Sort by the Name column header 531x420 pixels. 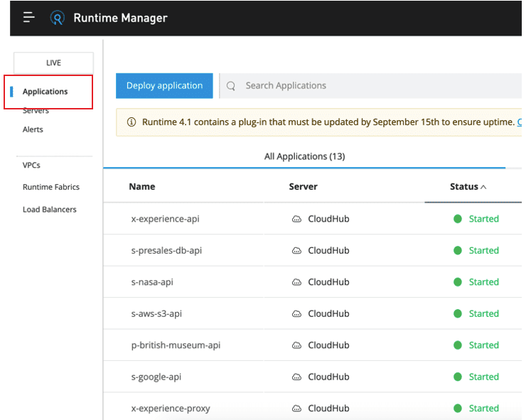[x=142, y=186]
